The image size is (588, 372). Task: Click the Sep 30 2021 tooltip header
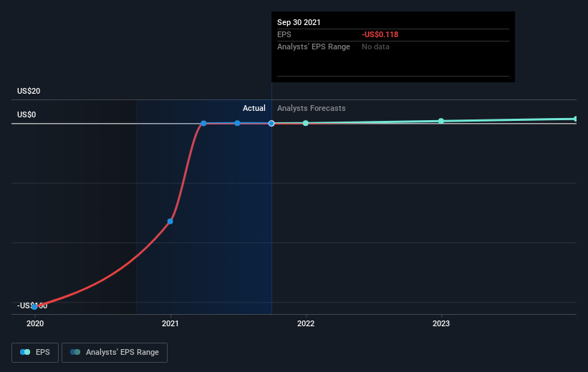click(x=299, y=22)
